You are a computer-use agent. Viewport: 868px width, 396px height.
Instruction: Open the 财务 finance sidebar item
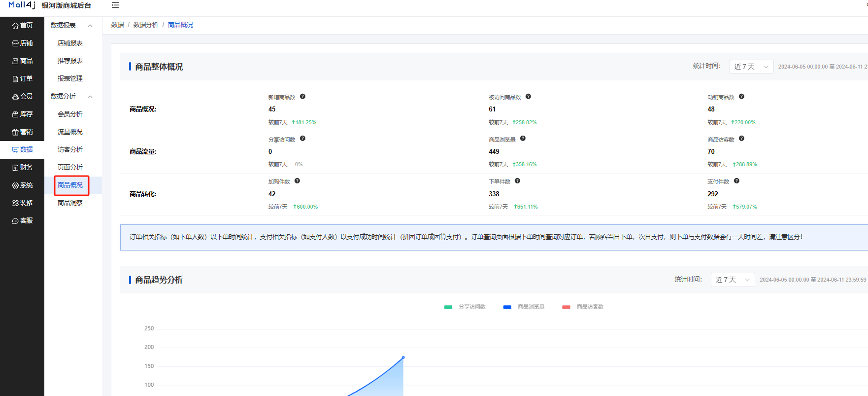click(x=22, y=167)
